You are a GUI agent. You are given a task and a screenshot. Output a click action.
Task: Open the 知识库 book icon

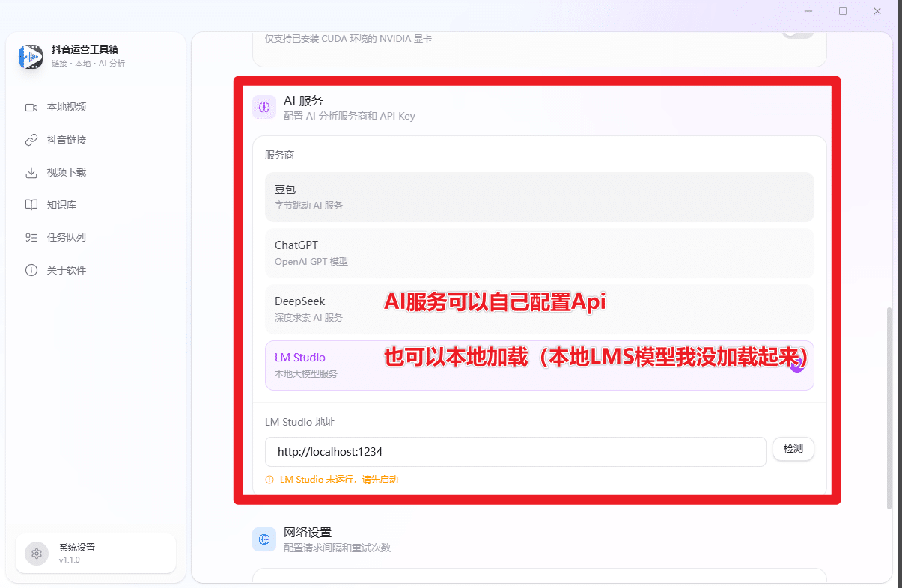coord(31,204)
